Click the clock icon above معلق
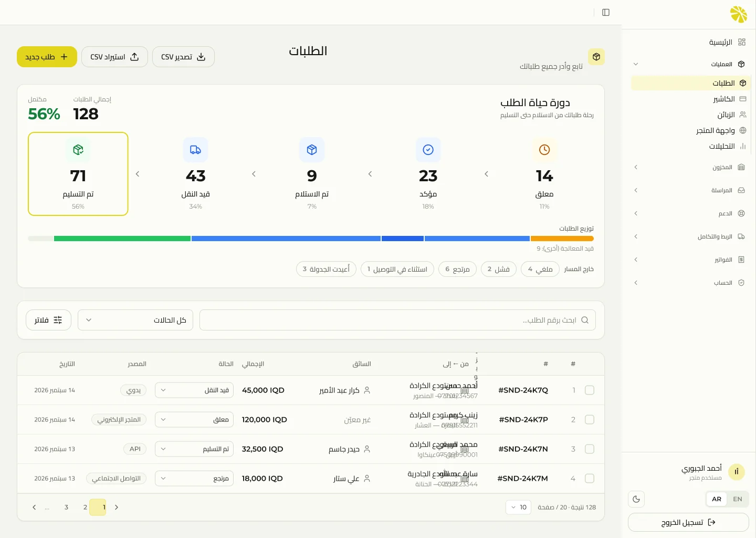Viewport: 756px width, 538px height. [544, 150]
